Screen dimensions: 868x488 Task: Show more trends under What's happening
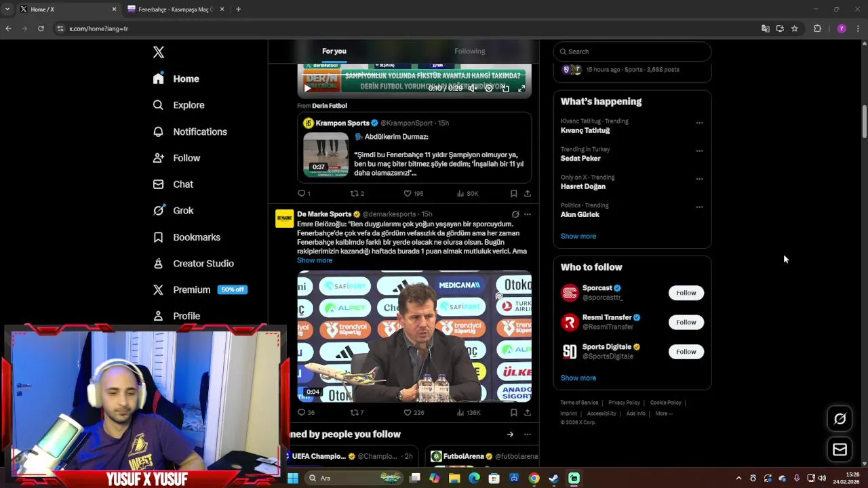pos(578,236)
